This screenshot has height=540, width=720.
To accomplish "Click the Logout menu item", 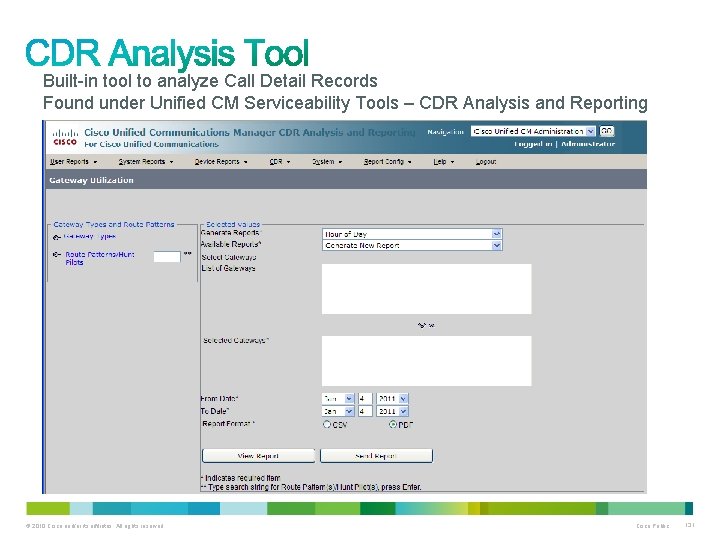I will click(x=486, y=162).
